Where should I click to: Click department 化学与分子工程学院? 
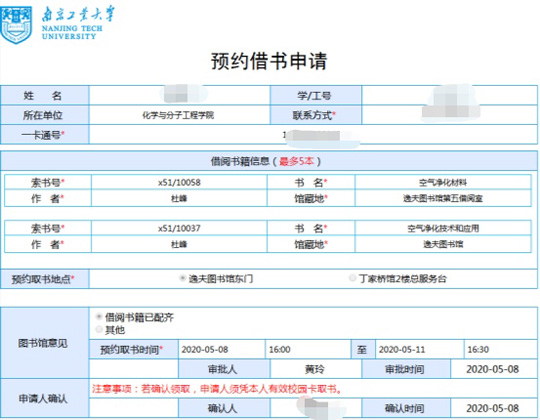(x=179, y=115)
